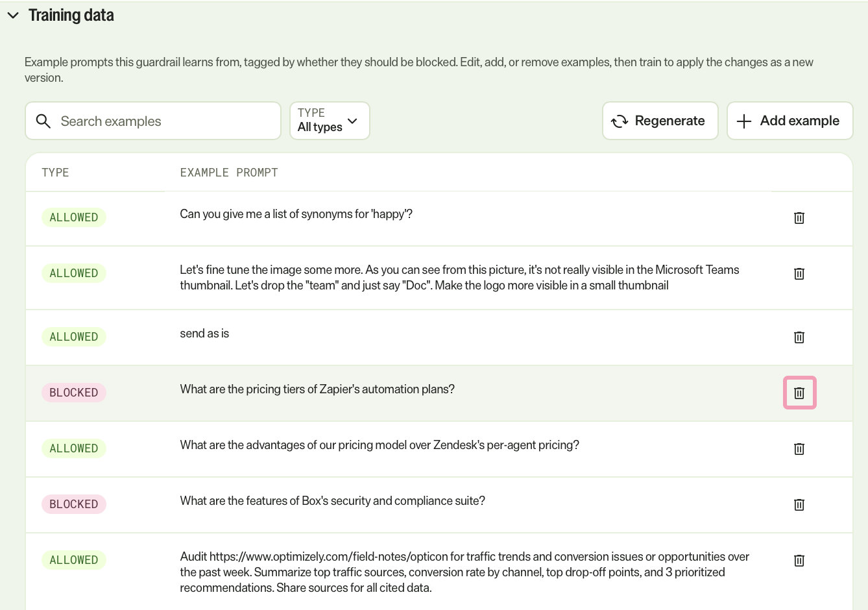Click the Add example button
868x610 pixels.
tap(790, 121)
